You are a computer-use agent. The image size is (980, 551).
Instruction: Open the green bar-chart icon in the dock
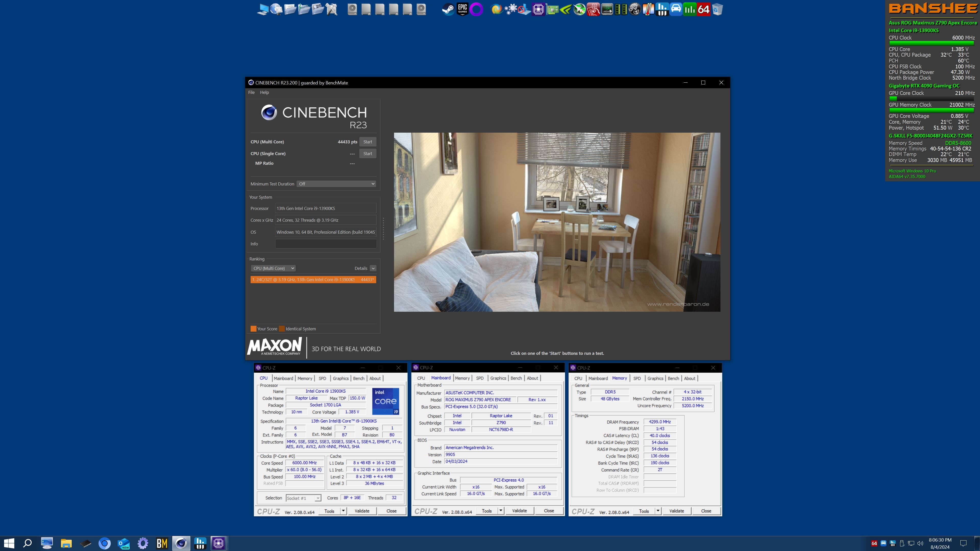(690, 9)
